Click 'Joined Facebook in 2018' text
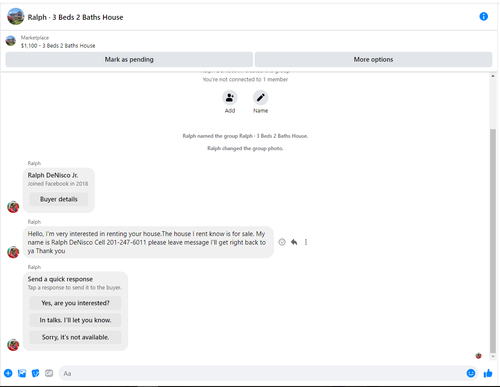The height and width of the screenshot is (387, 500). click(58, 184)
